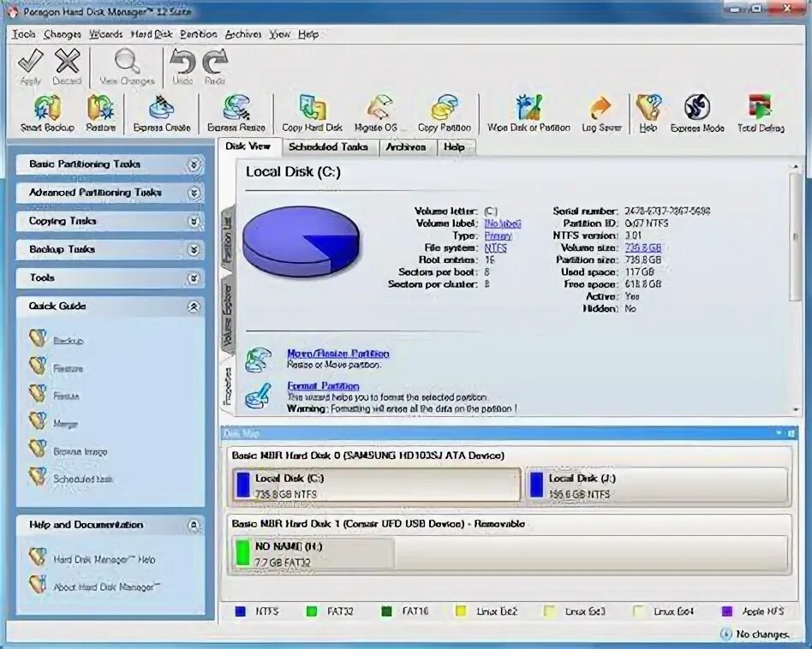Open the Tools menu
The width and height of the screenshot is (812, 649).
tap(24, 34)
